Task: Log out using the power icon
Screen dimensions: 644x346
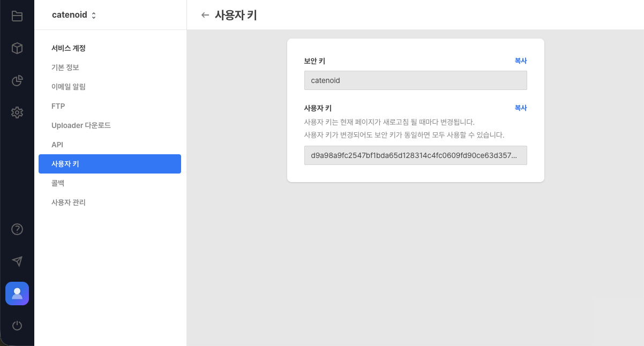Action: point(17,326)
